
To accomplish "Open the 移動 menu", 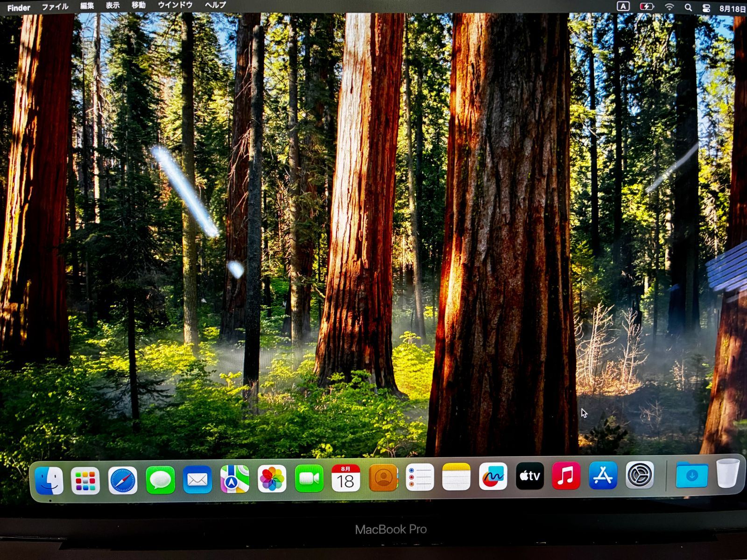I will (x=139, y=5).
